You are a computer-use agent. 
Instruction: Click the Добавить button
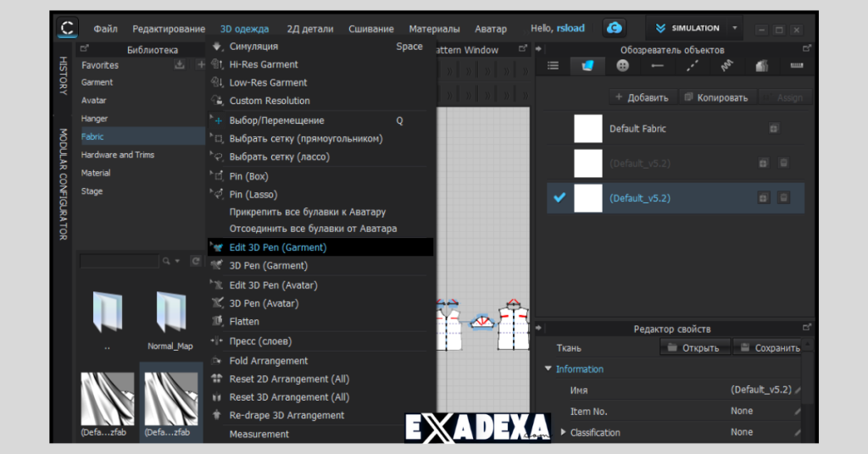[x=641, y=97]
